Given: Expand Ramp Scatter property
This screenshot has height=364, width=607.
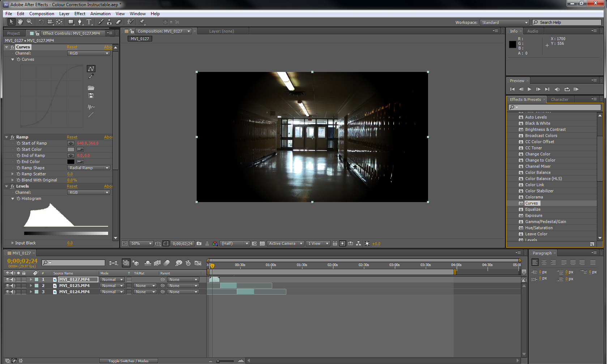Looking at the screenshot, I should coord(13,174).
